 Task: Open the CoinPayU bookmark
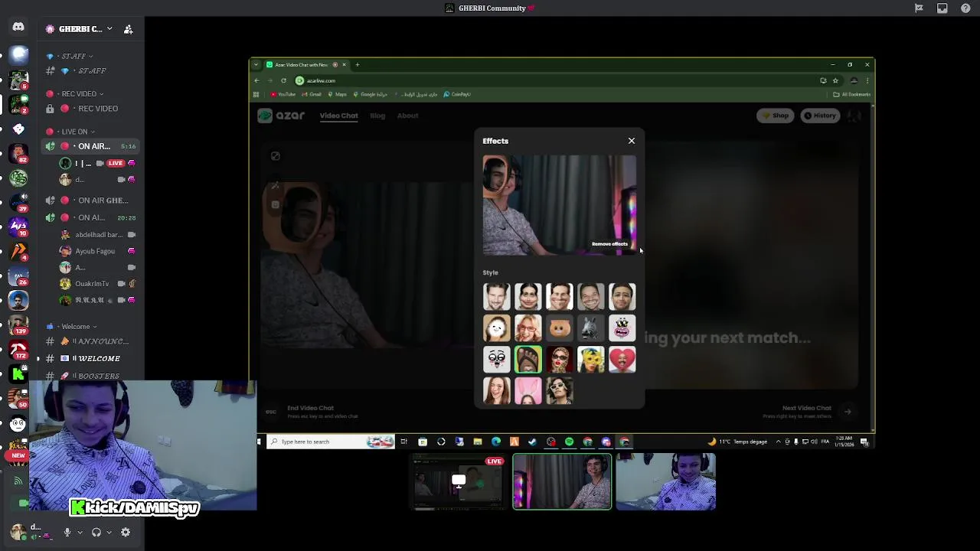click(457, 94)
